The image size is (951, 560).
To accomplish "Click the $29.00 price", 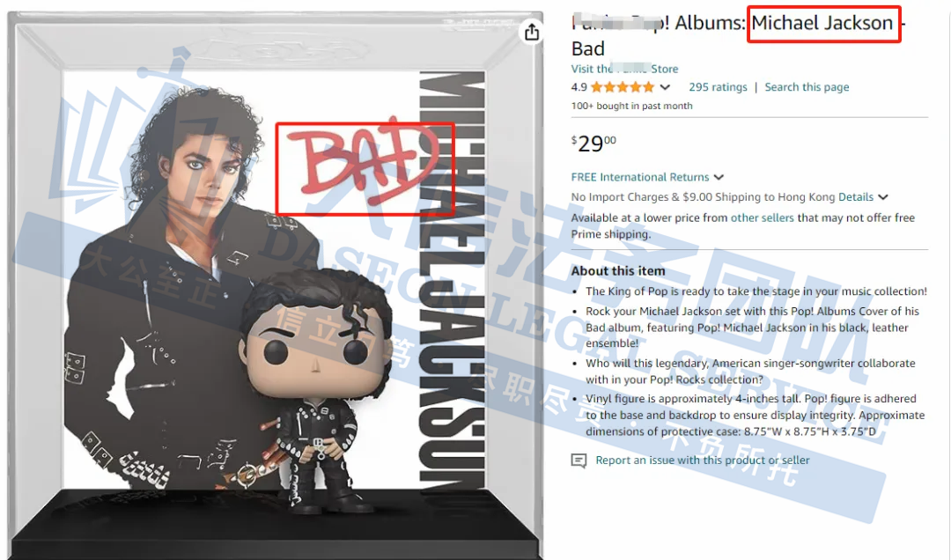I will tap(593, 144).
